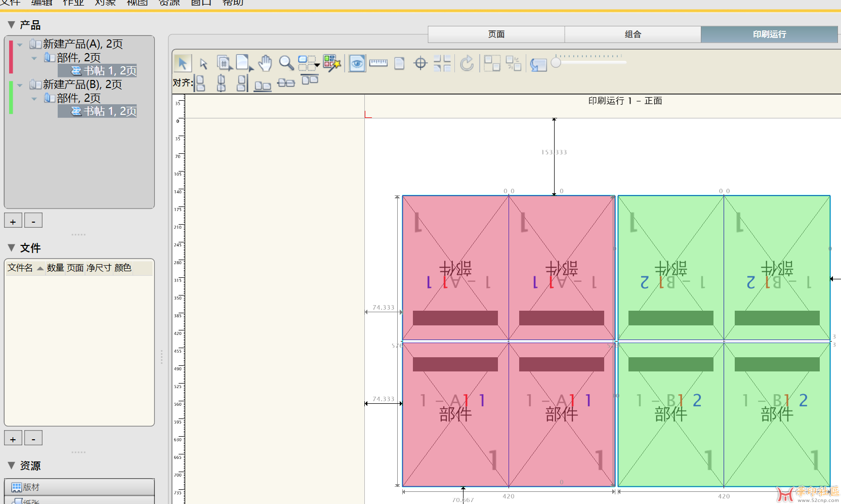841x504 pixels.
Task: Collapse the 资源 panel section
Action: pyautogui.click(x=11, y=466)
